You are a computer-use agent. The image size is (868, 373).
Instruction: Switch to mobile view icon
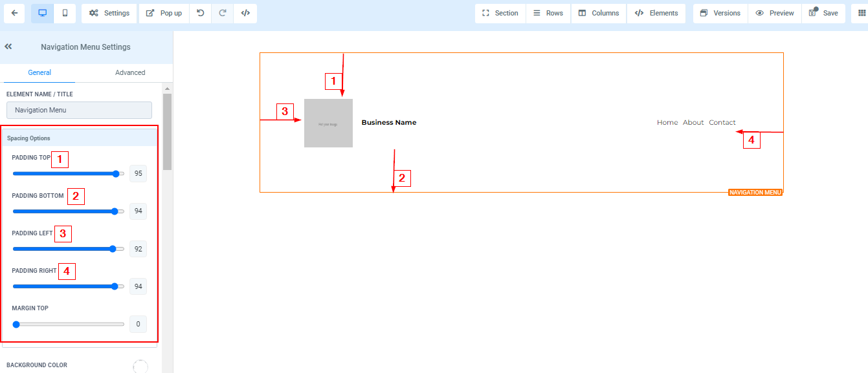click(x=65, y=13)
